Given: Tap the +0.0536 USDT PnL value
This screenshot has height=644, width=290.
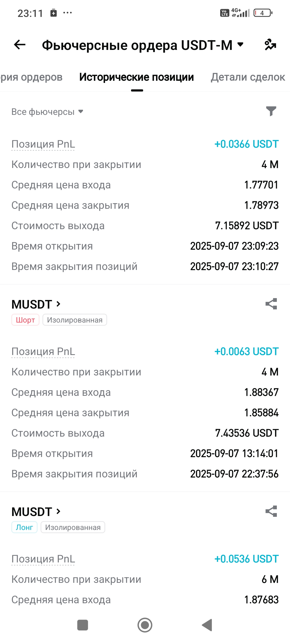Looking at the screenshot, I should click(x=246, y=559).
